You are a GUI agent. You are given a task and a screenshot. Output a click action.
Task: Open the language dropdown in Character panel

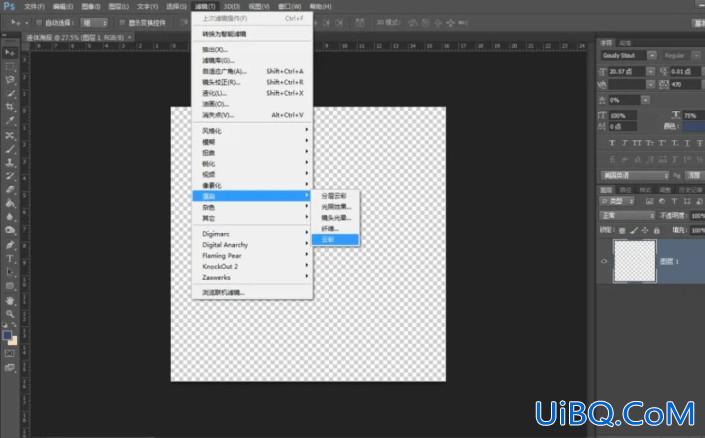635,175
